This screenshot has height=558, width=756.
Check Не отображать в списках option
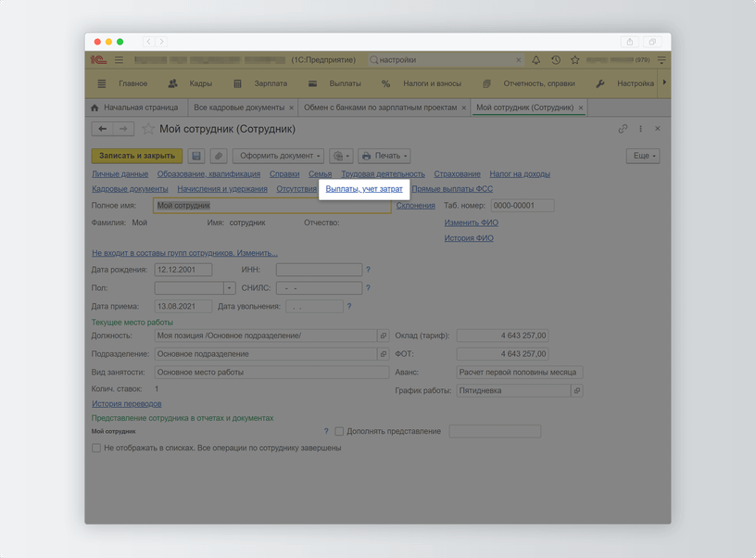(96, 448)
